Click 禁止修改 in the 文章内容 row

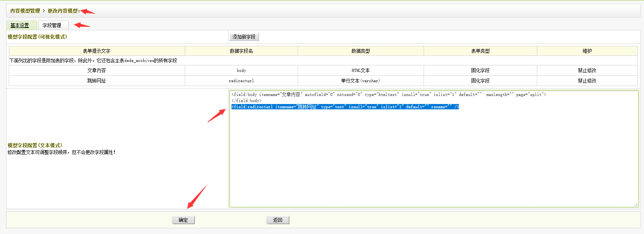click(x=587, y=70)
